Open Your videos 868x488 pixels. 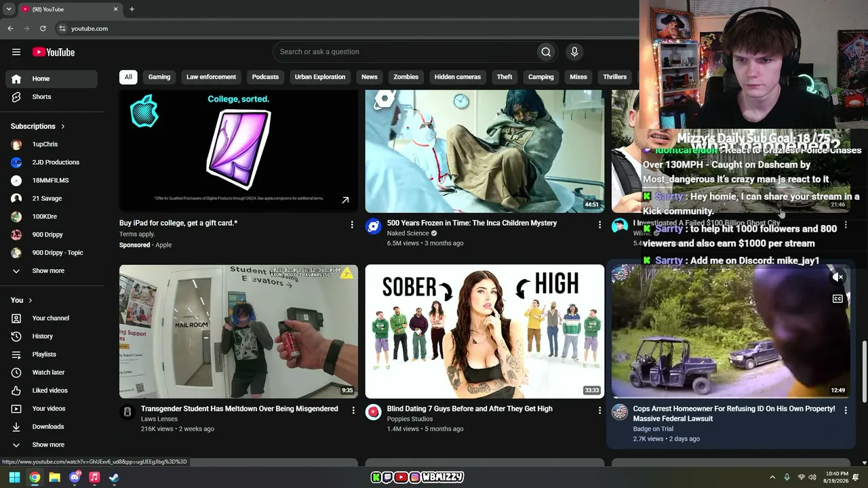pos(52,409)
